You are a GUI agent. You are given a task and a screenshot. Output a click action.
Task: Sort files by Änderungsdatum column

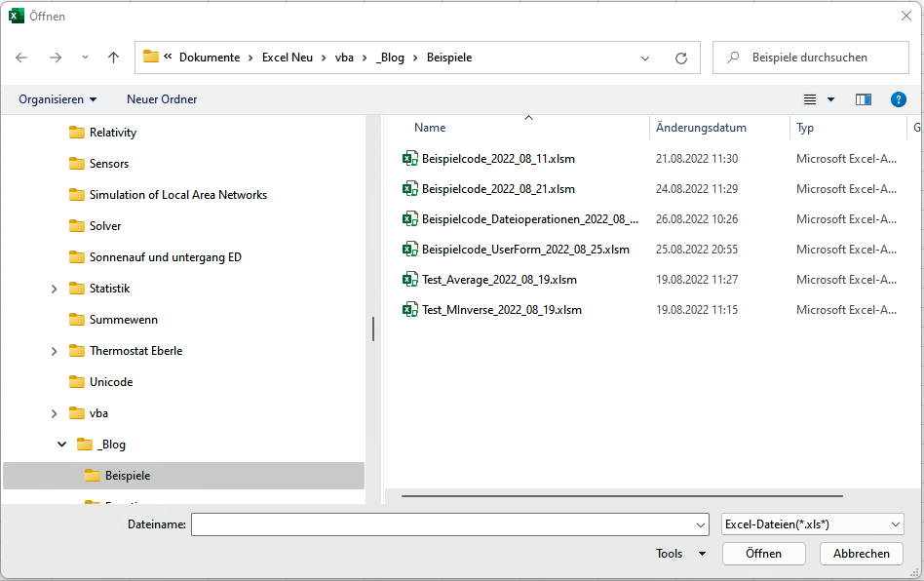click(x=701, y=128)
